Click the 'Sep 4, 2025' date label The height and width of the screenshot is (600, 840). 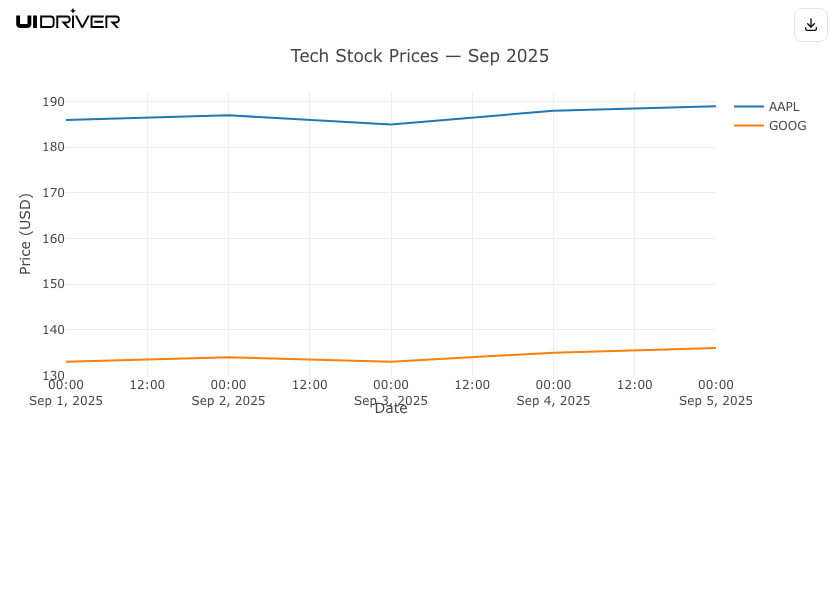click(x=553, y=401)
